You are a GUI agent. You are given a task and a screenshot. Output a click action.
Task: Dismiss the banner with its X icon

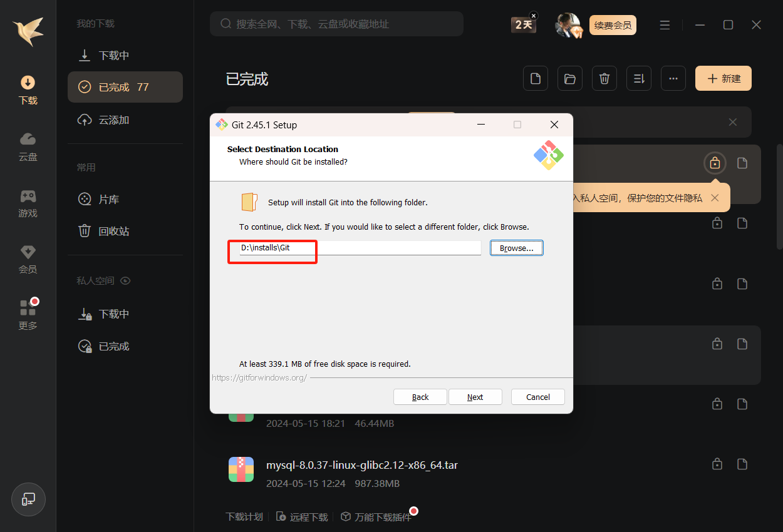tap(733, 122)
